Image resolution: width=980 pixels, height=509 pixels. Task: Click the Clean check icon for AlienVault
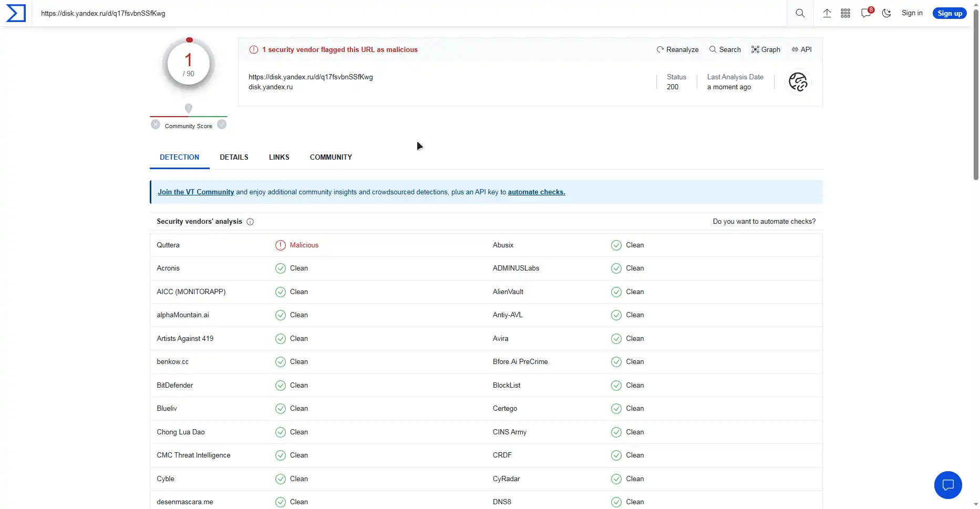tap(616, 292)
